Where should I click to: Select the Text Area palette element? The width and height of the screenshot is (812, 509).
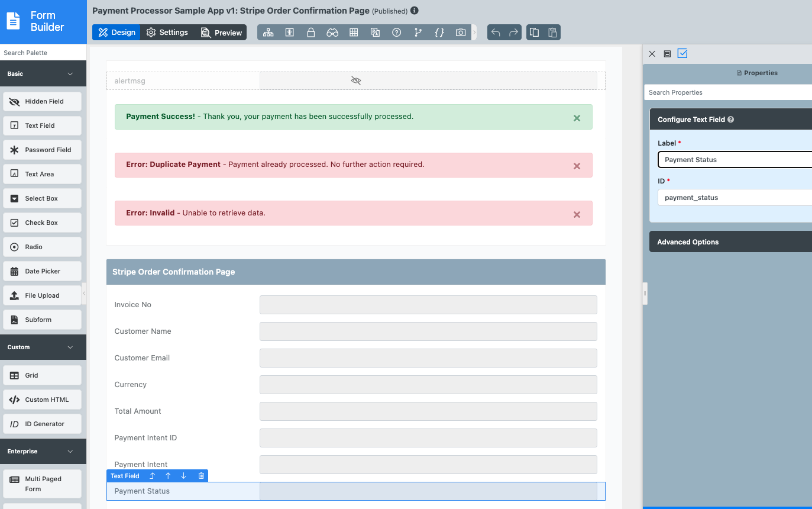[43, 174]
